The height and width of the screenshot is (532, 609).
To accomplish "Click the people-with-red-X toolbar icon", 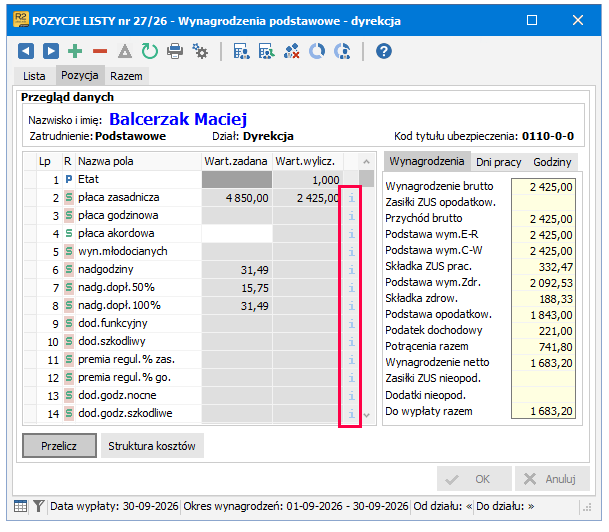I will [292, 51].
